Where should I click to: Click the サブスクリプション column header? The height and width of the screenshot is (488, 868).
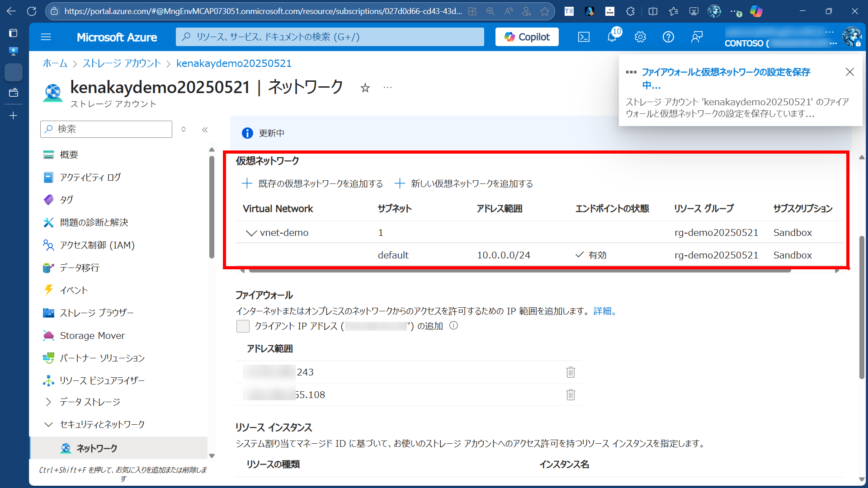[x=803, y=208]
